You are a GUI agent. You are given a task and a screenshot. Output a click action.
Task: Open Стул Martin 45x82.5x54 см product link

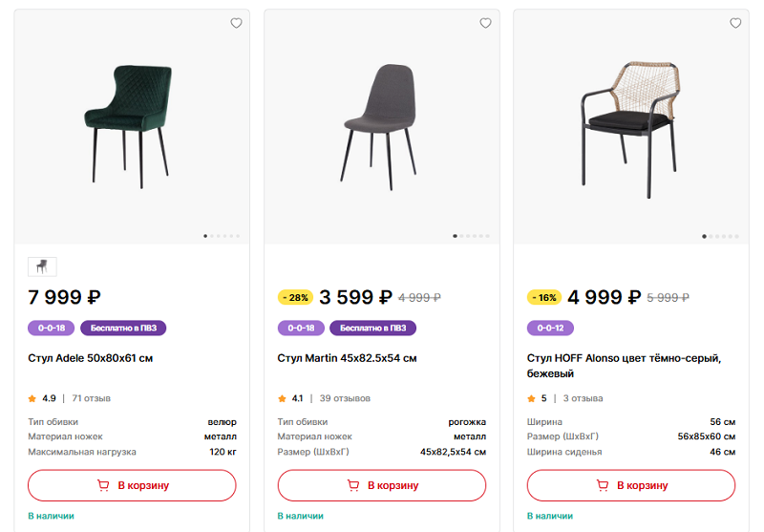tap(347, 358)
